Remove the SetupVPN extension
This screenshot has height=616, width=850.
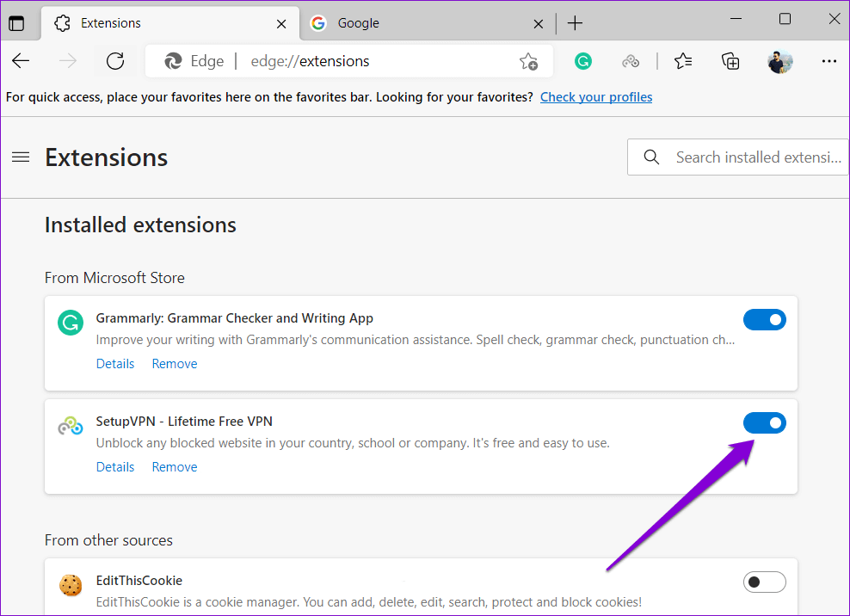point(175,467)
